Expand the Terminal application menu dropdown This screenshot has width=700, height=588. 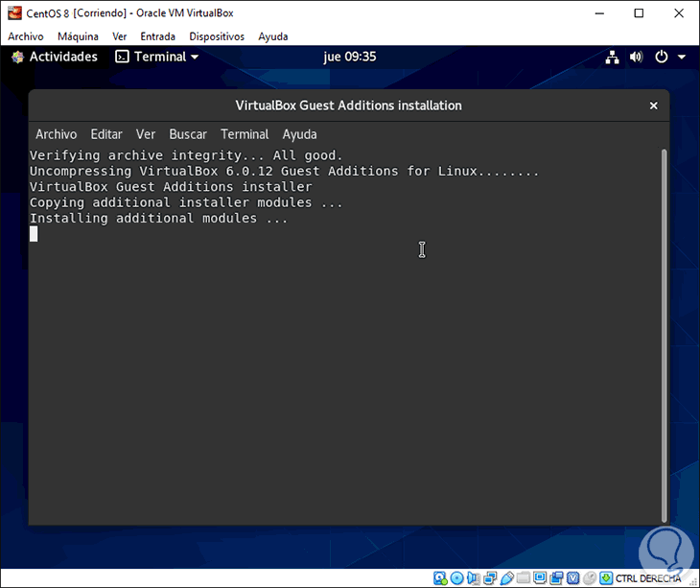coord(195,58)
